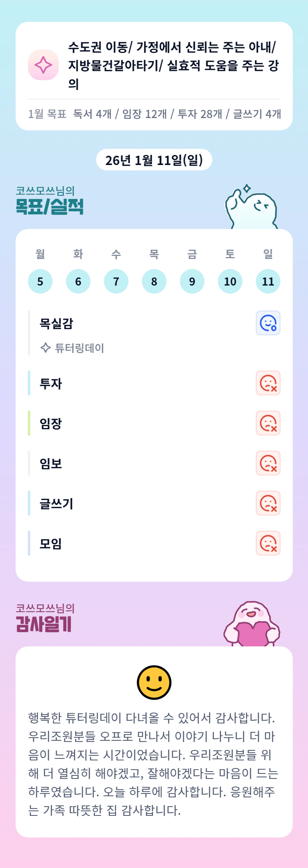Click the 글쓰기 goal label
The image size is (308, 868).
click(x=57, y=504)
